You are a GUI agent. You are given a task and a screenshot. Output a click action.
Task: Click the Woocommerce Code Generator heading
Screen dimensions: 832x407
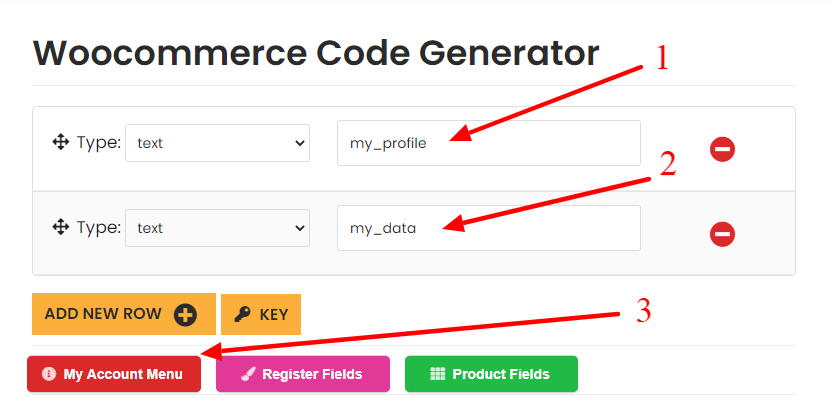[315, 52]
